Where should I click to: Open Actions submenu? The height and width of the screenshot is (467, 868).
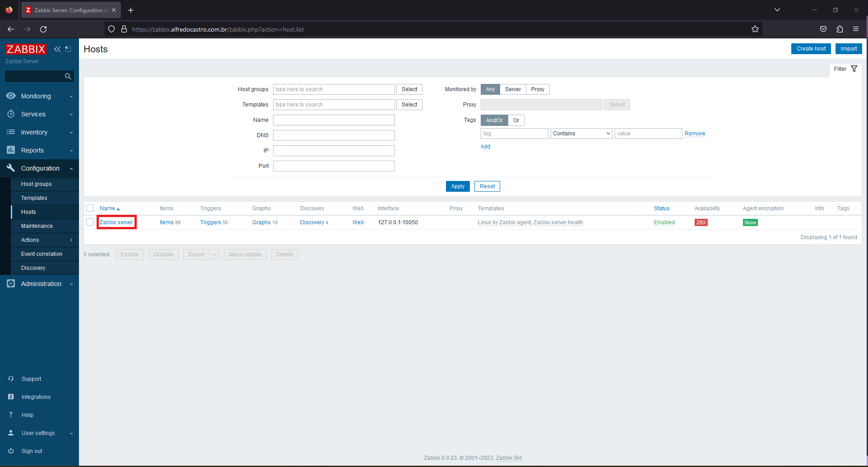click(45, 240)
